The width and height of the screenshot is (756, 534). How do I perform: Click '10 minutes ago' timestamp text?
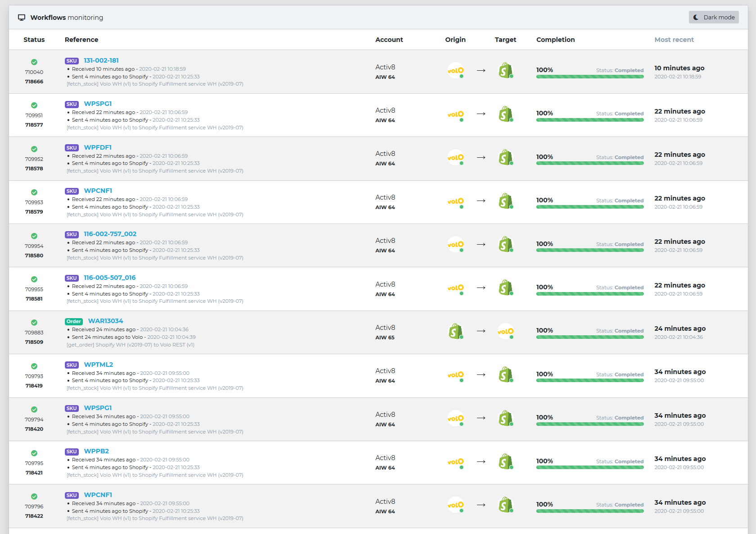[679, 68]
